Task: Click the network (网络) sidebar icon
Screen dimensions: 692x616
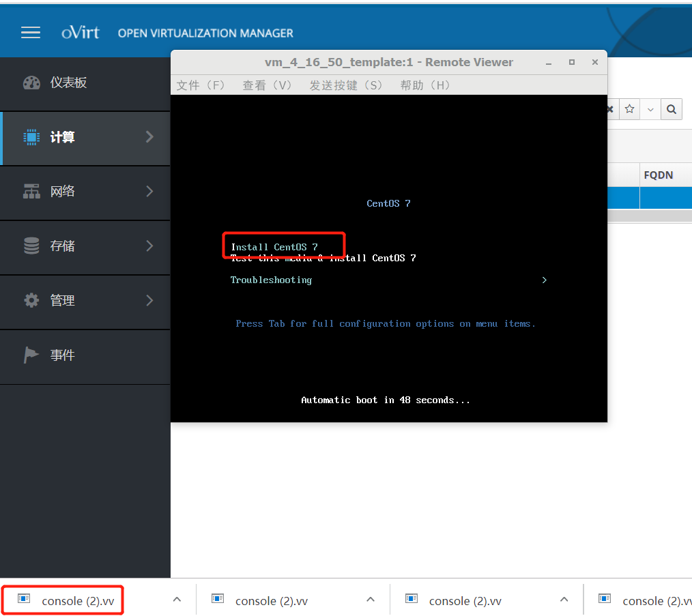Action: (31, 192)
